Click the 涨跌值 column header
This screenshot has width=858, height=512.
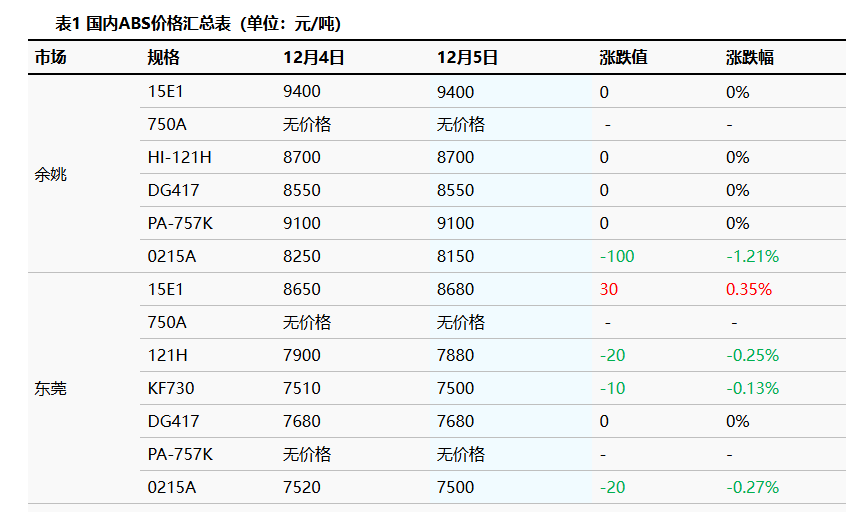tap(623, 58)
